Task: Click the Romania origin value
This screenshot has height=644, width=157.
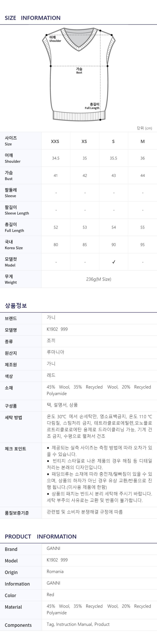Action: 55,571
